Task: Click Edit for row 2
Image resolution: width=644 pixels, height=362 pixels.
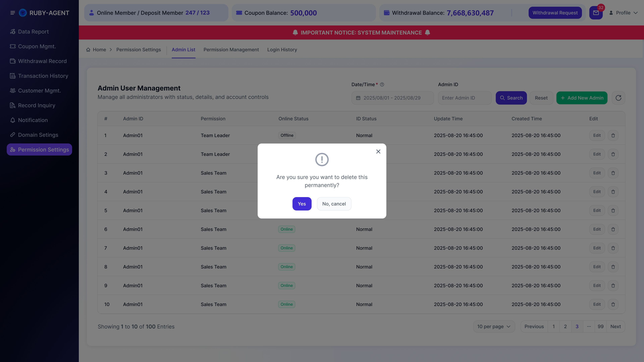Action: (x=597, y=154)
